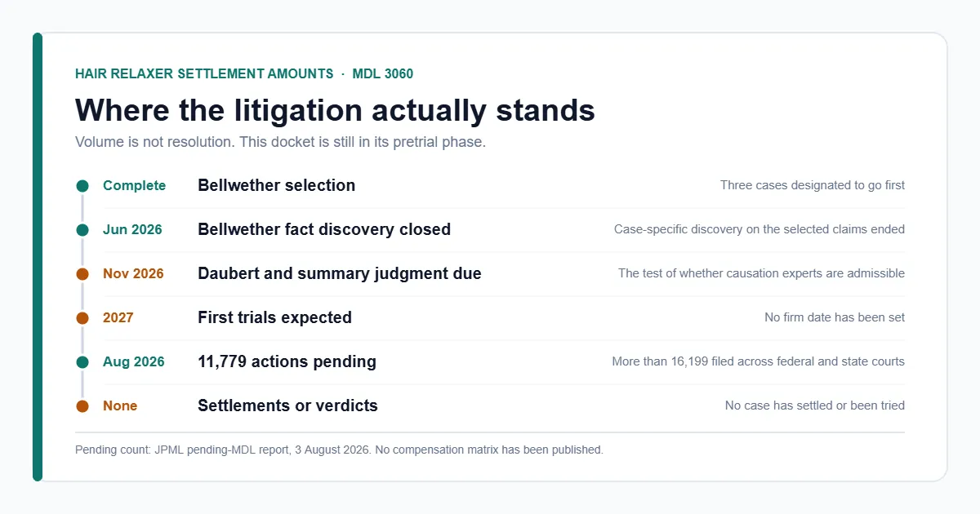Select the Bellwether selection title
The height and width of the screenshot is (514, 980).
click(x=276, y=185)
